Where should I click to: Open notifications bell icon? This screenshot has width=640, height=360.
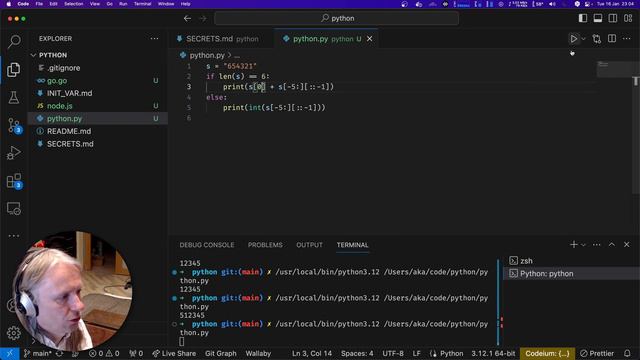627,353
